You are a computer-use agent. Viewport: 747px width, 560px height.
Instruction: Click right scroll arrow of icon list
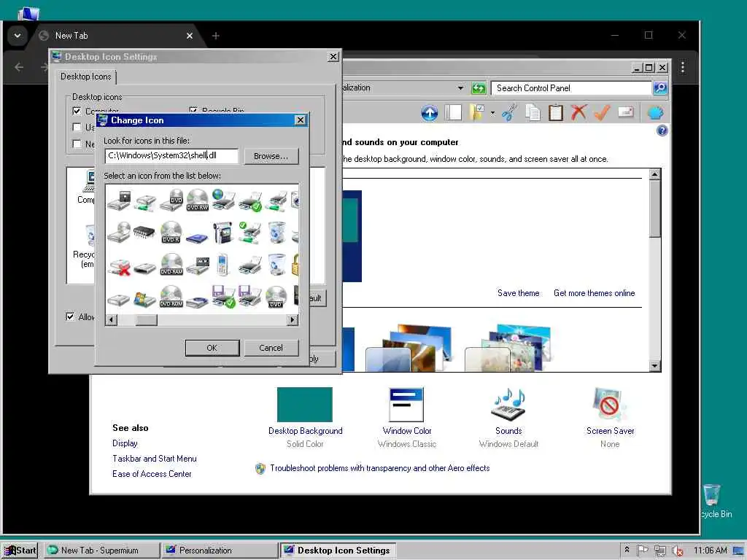coord(293,320)
